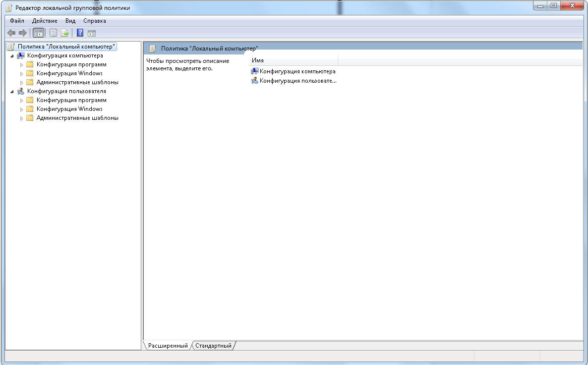Collapse the Конфигурация пользователя tree node
Viewport: 588px width, 365px height.
coord(12,92)
